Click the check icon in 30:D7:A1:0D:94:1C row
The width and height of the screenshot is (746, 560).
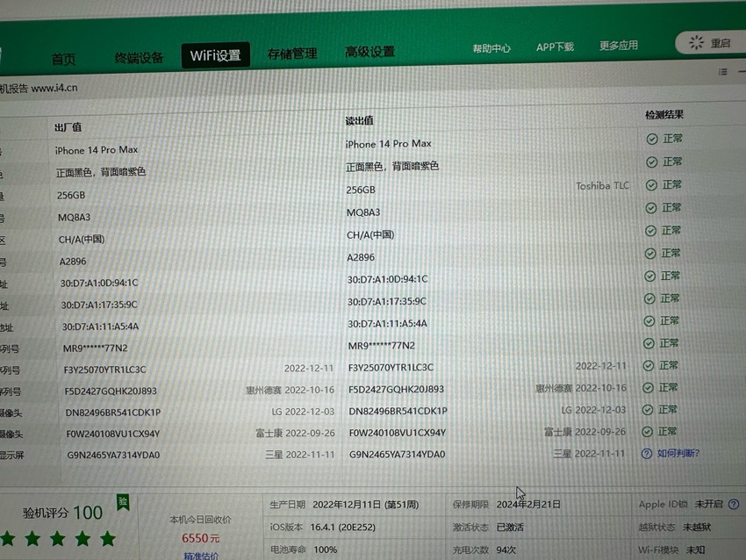point(649,276)
